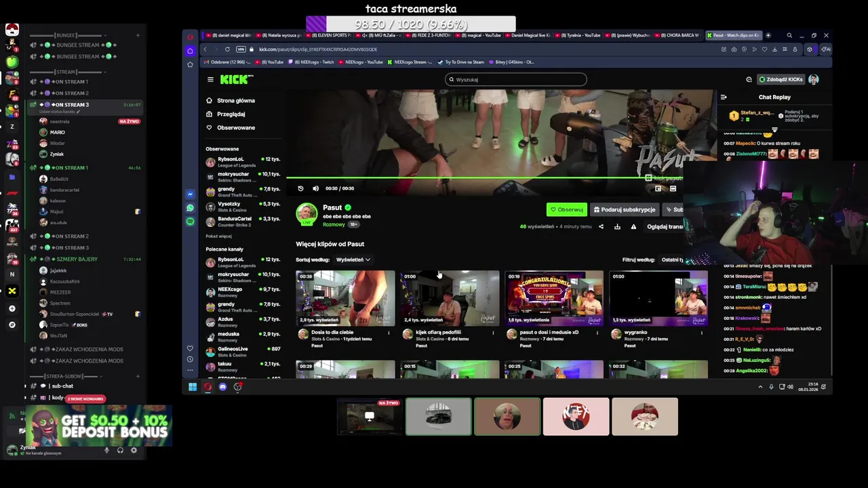
Task: Click the KICK logo
Action: [237, 79]
